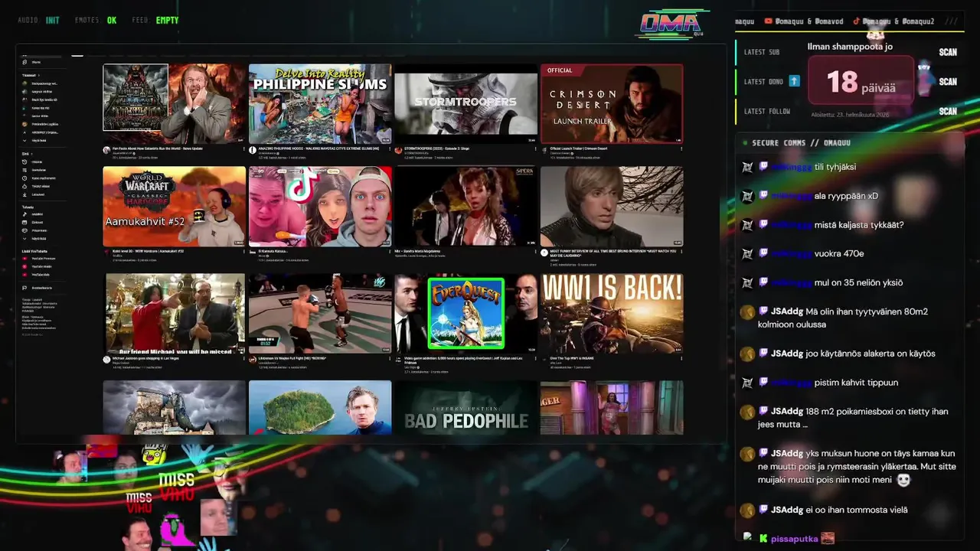Open the green island video thumbnail
Image resolution: width=980 pixels, height=551 pixels.
(x=320, y=408)
